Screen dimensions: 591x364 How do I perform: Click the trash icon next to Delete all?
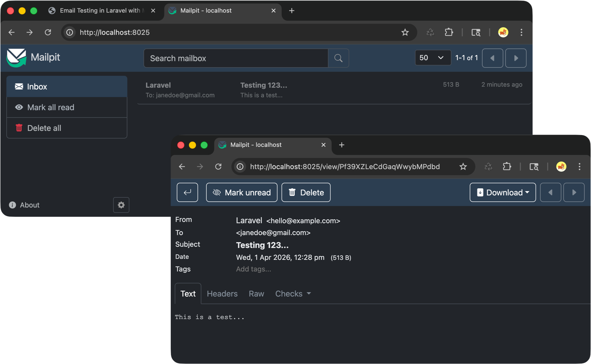19,128
